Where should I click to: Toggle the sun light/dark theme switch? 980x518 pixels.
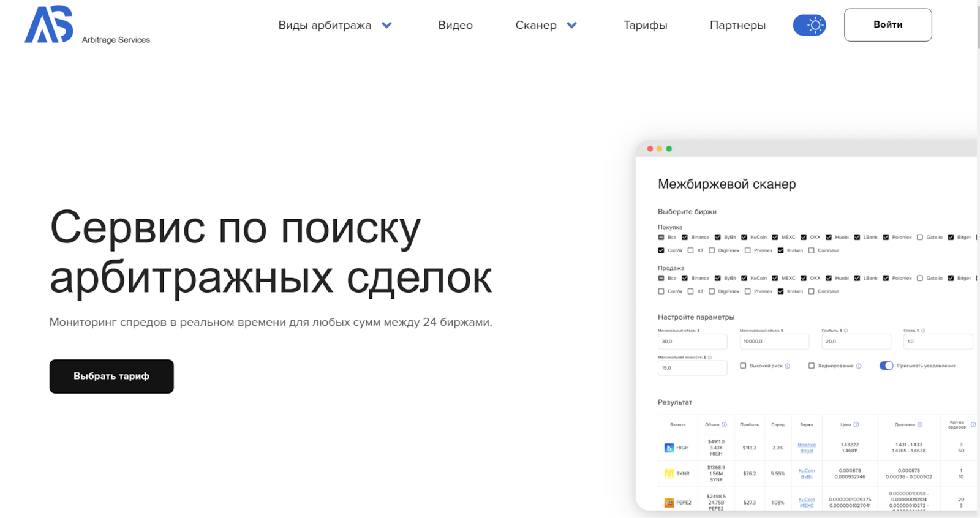[x=809, y=25]
